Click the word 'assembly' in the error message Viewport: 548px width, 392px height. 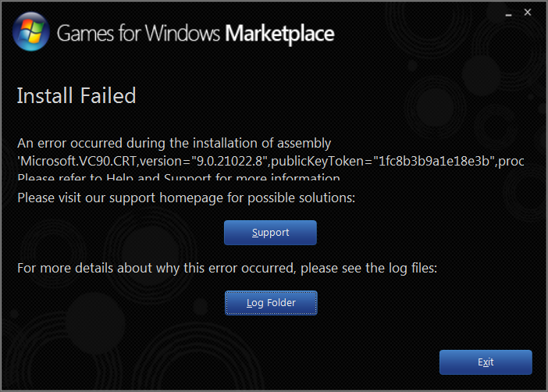click(304, 144)
